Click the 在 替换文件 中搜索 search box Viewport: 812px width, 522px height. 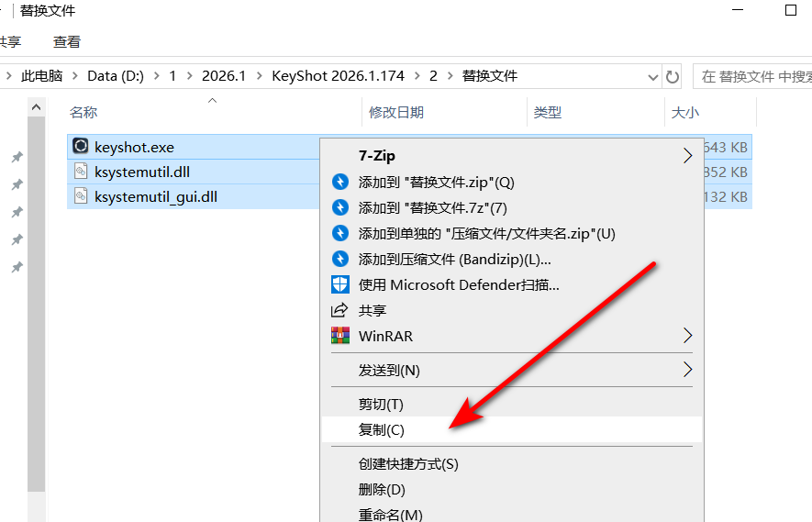point(753,77)
